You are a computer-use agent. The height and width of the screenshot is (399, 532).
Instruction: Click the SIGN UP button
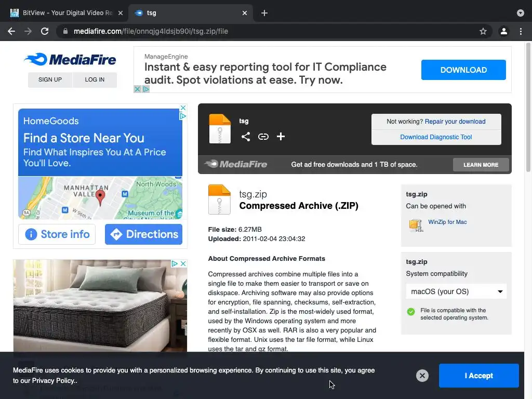click(50, 79)
